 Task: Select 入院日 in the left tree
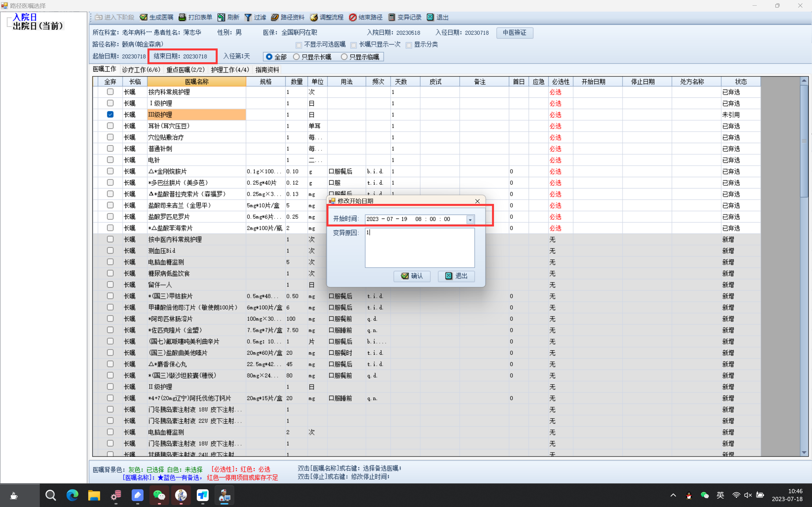(25, 17)
